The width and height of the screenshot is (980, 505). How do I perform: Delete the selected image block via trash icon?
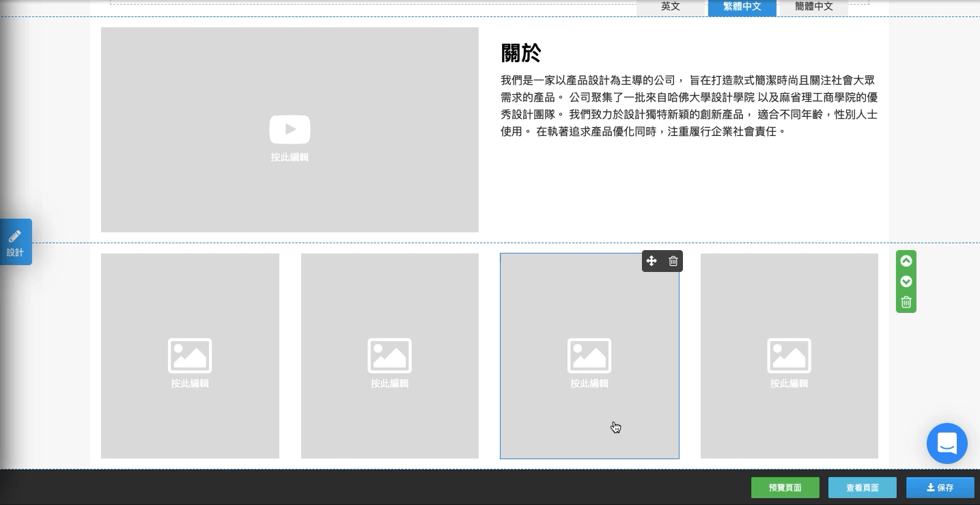tap(673, 261)
